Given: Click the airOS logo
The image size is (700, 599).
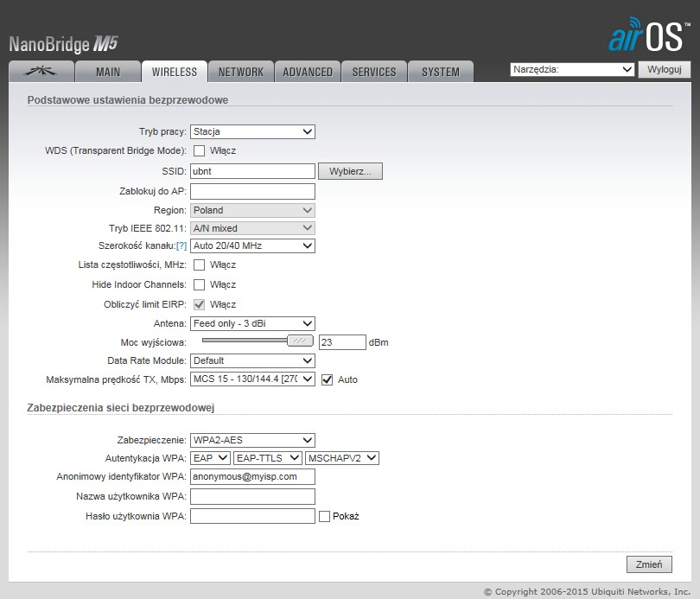Looking at the screenshot, I should pyautogui.click(x=648, y=35).
